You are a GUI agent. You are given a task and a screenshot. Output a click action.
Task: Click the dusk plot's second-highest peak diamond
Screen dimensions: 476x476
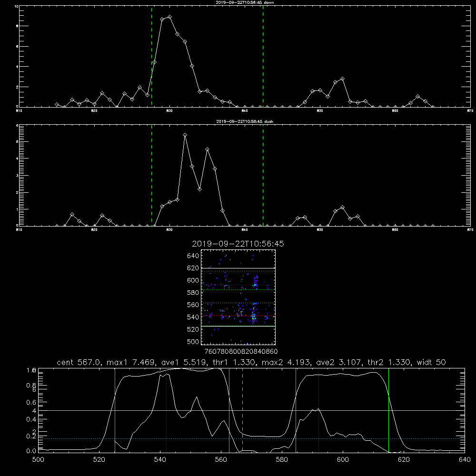click(x=208, y=149)
